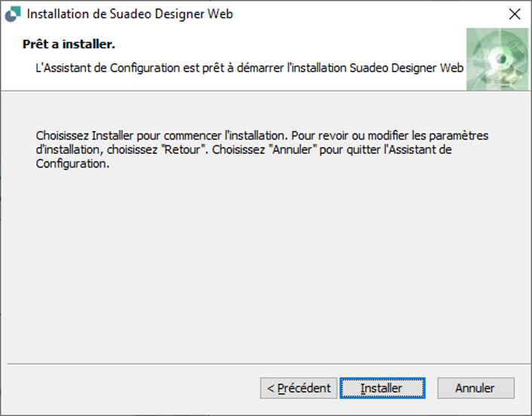Click 'commencer l'installation' in the instructions
This screenshot has height=416, width=532.
coord(225,136)
